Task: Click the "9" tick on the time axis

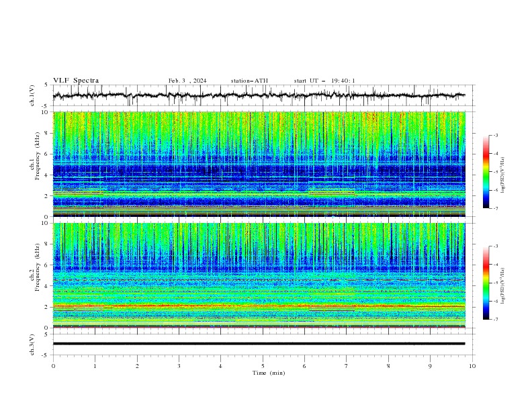Action: click(x=430, y=366)
